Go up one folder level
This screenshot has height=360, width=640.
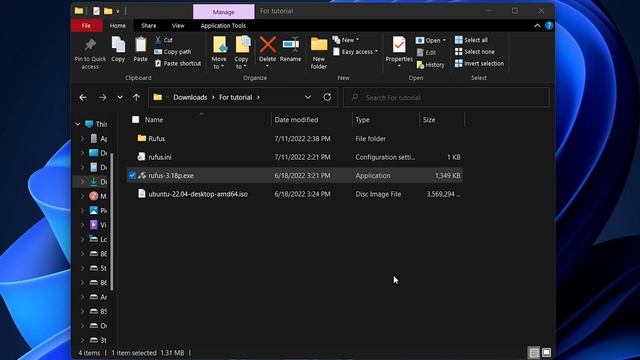tap(136, 98)
